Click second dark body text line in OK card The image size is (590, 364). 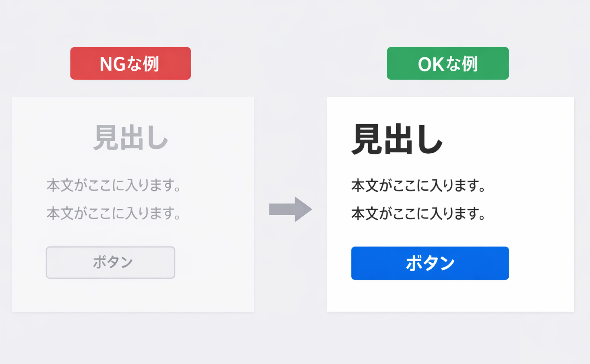tap(418, 214)
